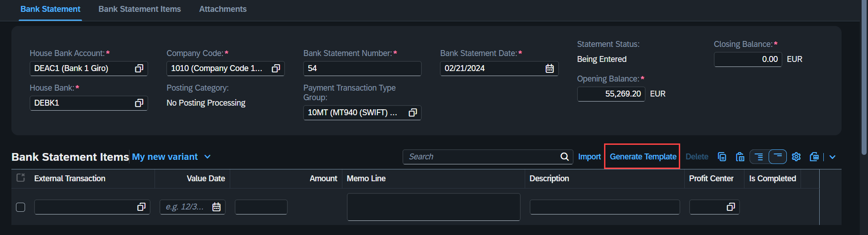Expand export options arrow
Image resolution: width=868 pixels, height=235 pixels.
[832, 157]
